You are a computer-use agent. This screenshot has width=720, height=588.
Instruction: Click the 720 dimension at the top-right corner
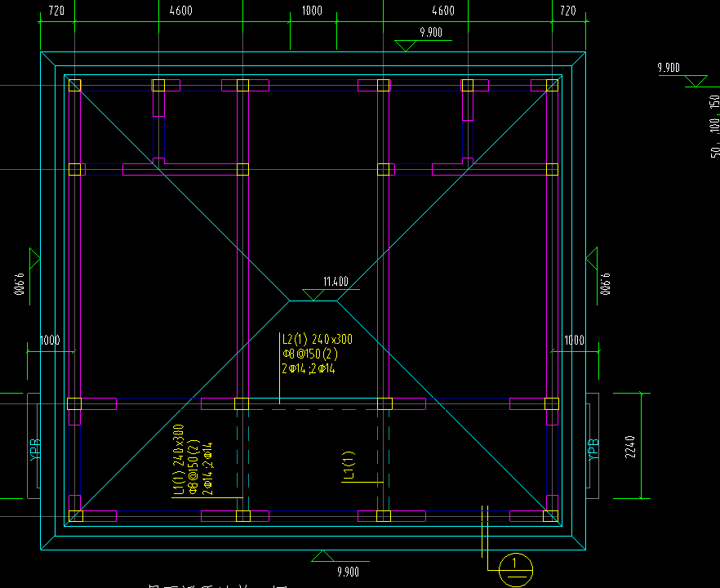[568, 11]
